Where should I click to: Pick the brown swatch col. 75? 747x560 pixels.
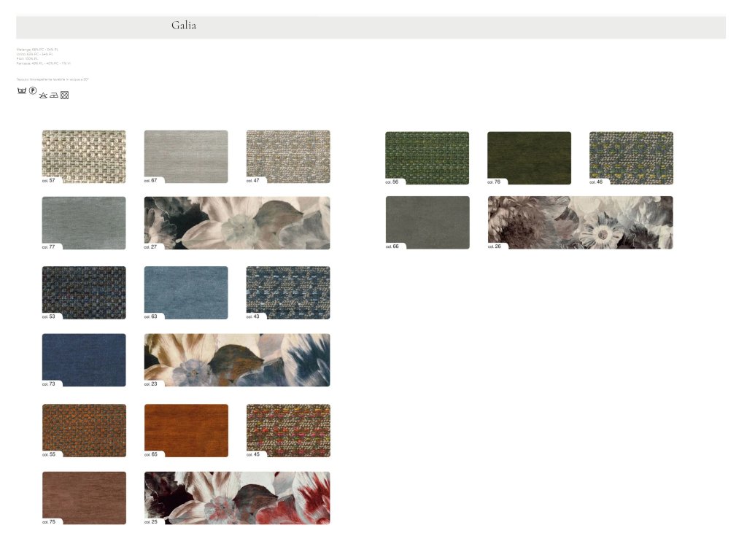coord(84,497)
